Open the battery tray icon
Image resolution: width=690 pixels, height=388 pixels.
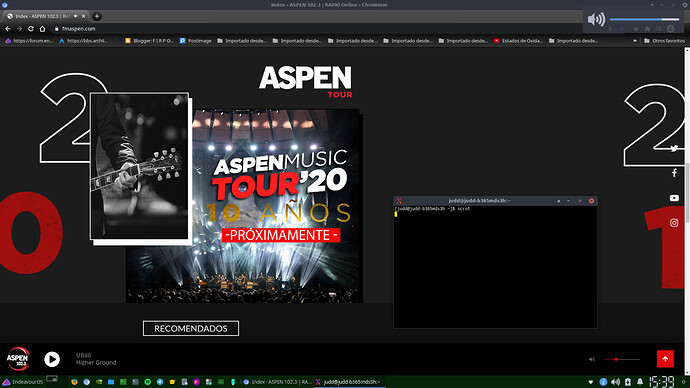click(628, 382)
